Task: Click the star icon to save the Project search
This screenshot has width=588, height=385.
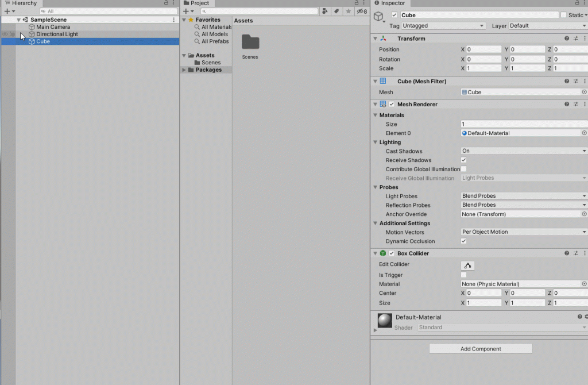Action: [x=349, y=10]
